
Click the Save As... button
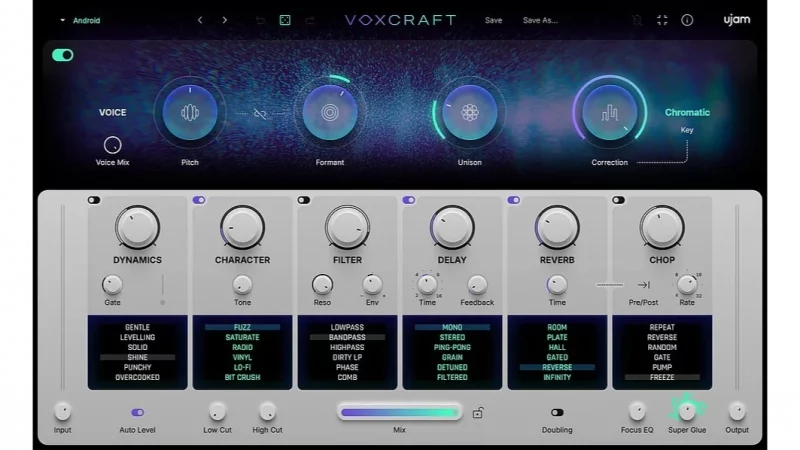[x=540, y=20]
